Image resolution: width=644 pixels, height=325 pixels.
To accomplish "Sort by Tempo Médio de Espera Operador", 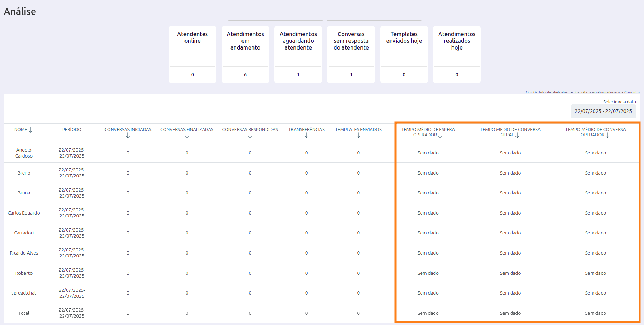I will (440, 135).
